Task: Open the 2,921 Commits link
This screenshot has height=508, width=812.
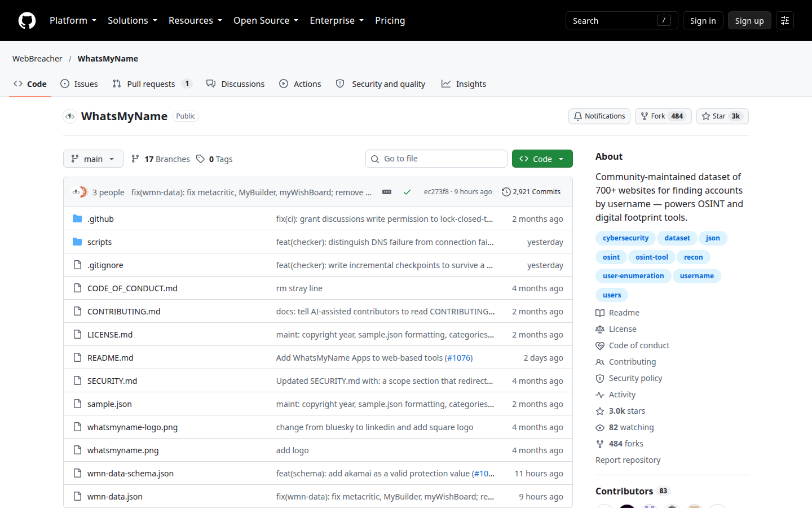Action: click(x=531, y=192)
